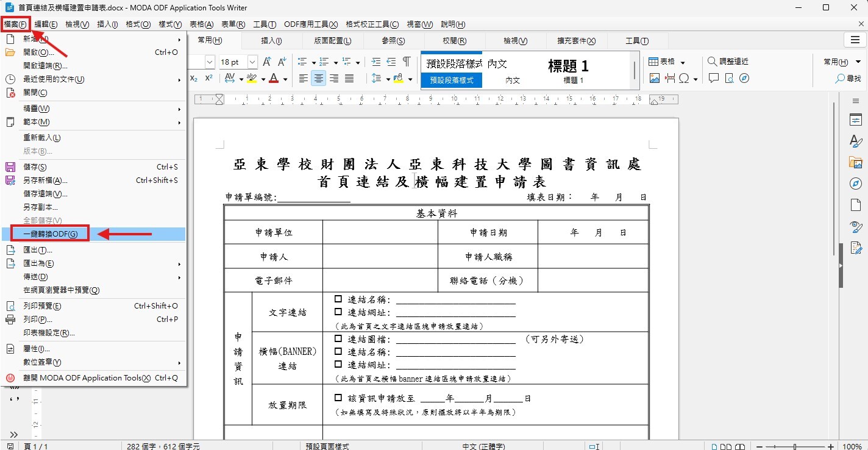868x450 pixels.
Task: Open the 格式校正工具(C) menu
Action: [372, 24]
